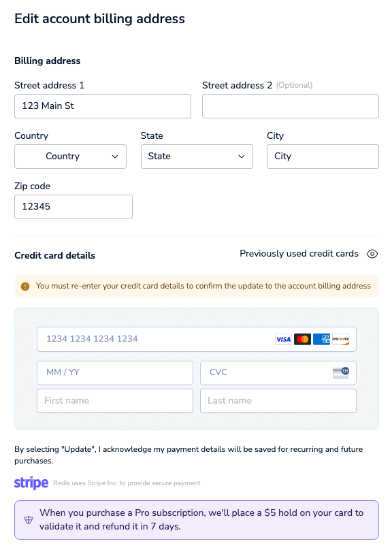Select the Zip code input
The height and width of the screenshot is (554, 392).
(x=73, y=207)
